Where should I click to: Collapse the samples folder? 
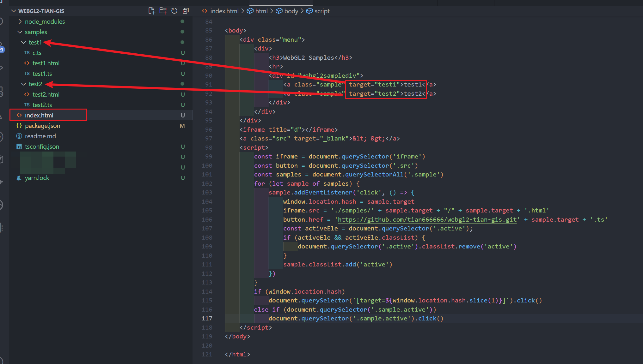[20, 32]
